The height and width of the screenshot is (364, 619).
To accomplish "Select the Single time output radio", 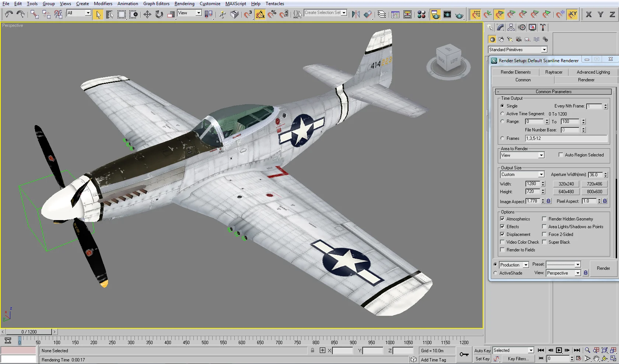I will (x=502, y=106).
